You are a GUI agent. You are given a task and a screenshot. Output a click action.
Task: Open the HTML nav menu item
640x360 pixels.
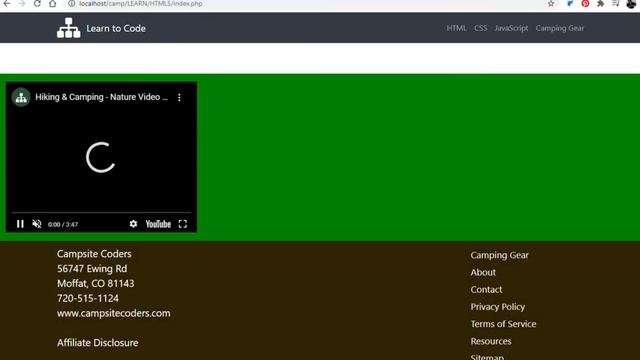coord(456,28)
